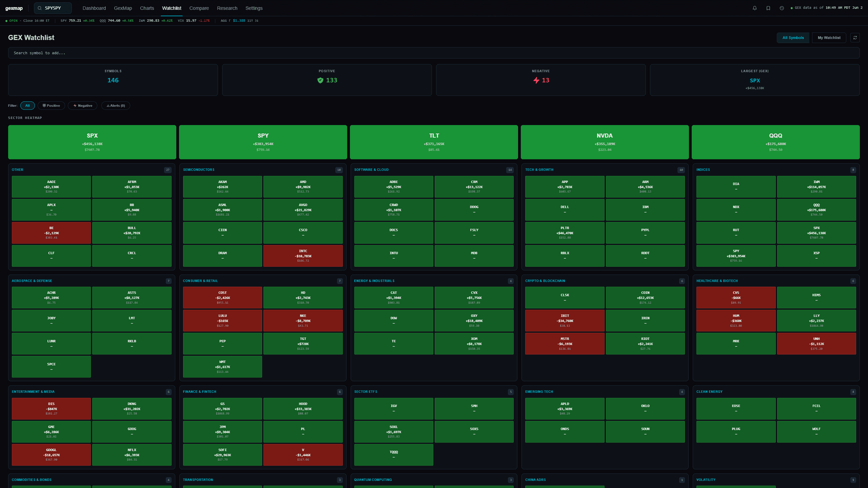This screenshot has width=868, height=488.
Task: Open the large TLT heatmap tile
Action: [x=434, y=142]
